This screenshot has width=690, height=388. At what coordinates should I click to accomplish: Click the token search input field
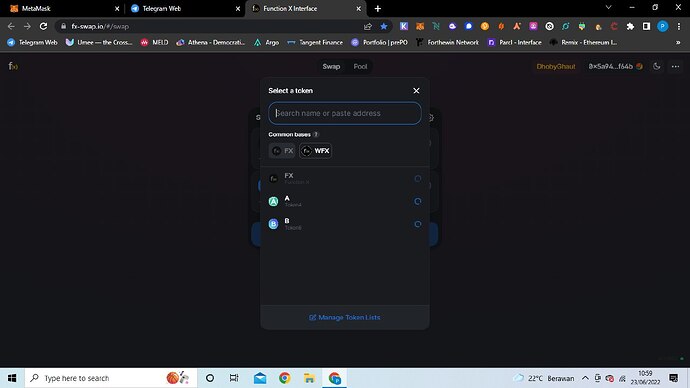(x=345, y=113)
